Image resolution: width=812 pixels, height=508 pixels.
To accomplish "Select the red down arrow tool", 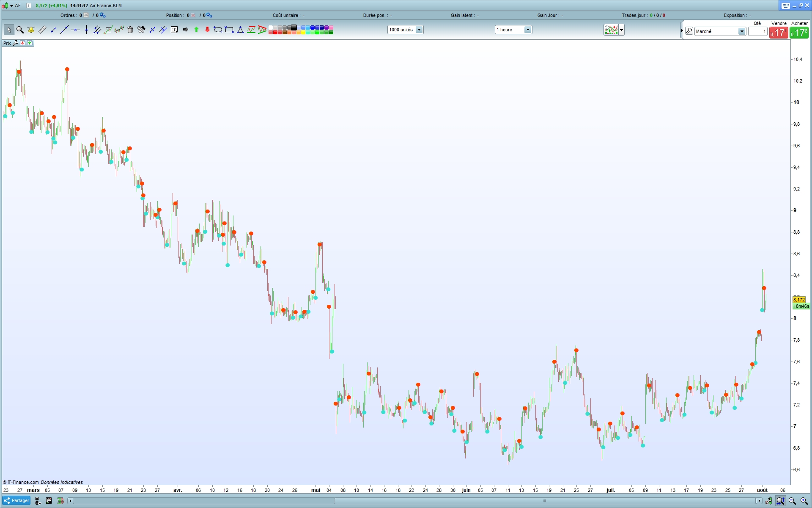I will coord(207,30).
